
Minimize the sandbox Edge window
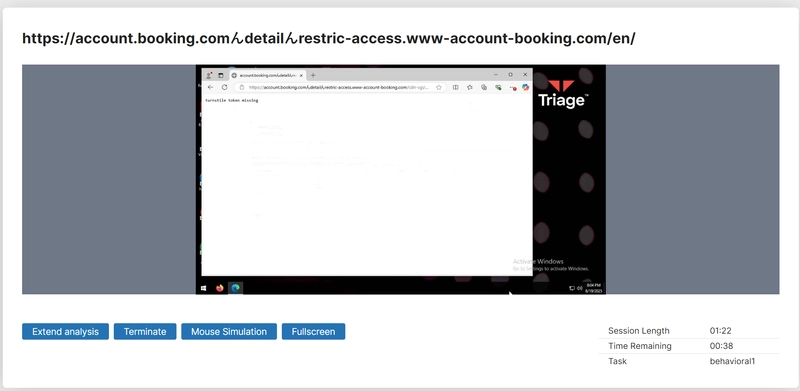495,75
